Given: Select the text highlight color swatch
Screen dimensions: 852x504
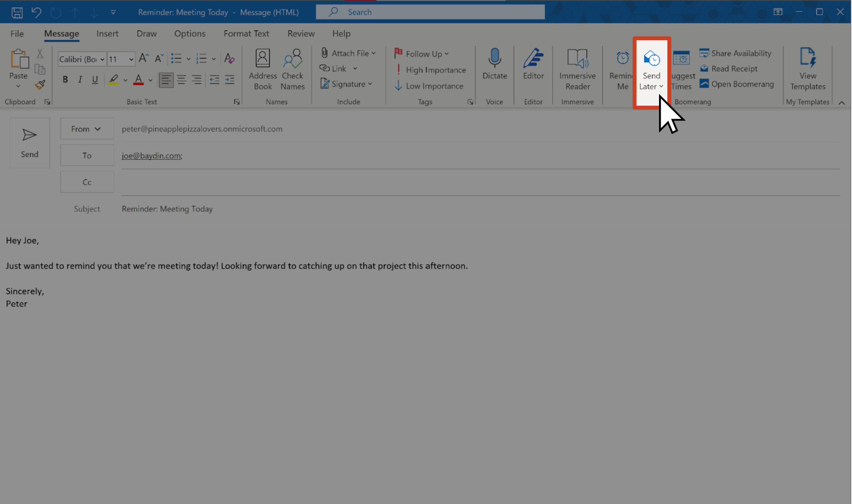Looking at the screenshot, I should tap(113, 84).
